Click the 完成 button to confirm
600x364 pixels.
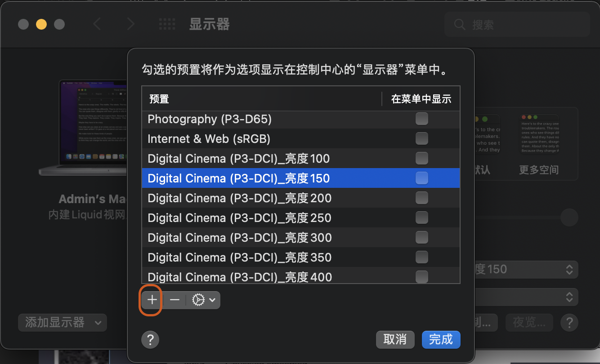click(x=441, y=340)
